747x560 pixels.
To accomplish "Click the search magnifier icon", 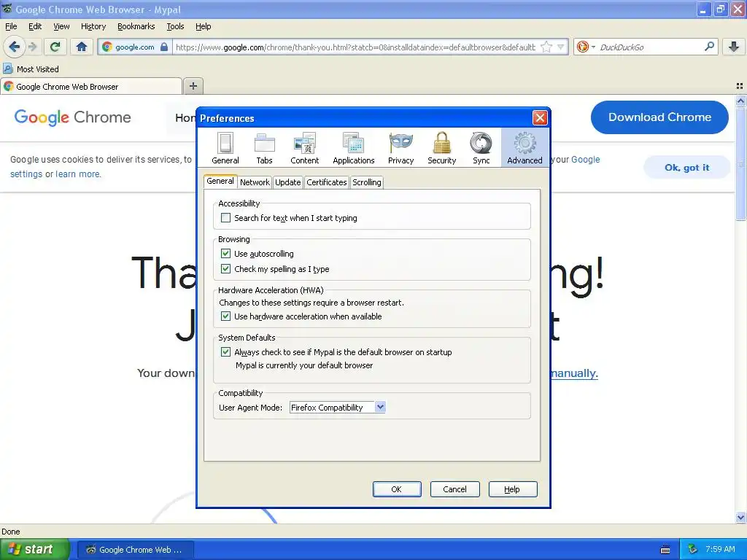I will 709,47.
